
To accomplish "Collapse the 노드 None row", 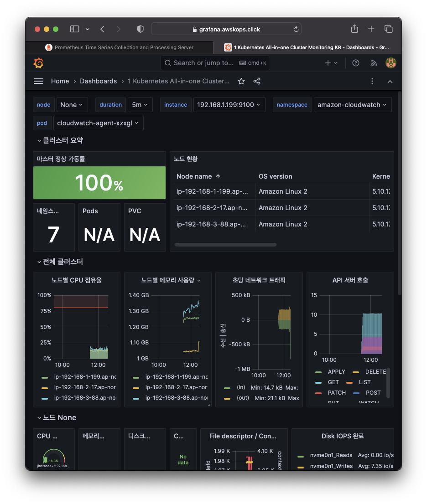I will [x=57, y=417].
